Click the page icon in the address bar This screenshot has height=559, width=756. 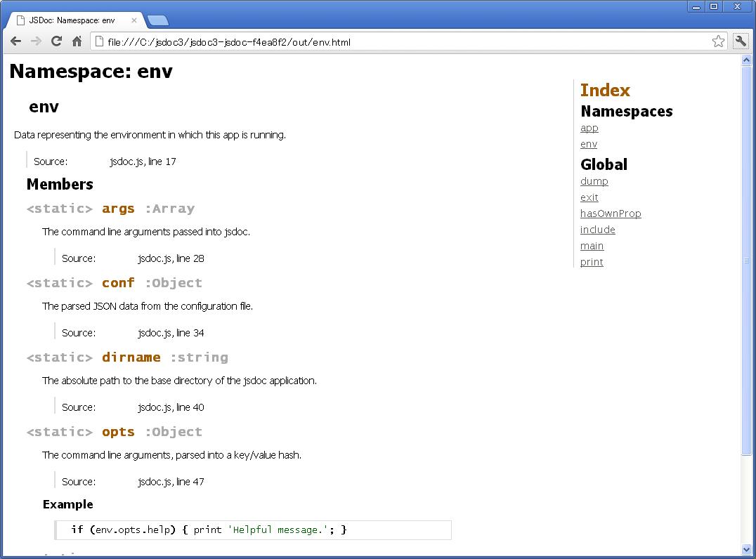[98, 41]
